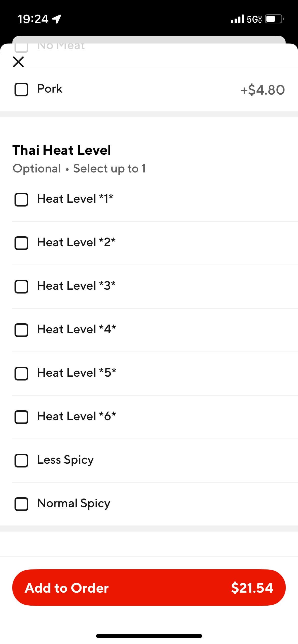Tick Heat Level *4* checkbox
Screen dimensions: 298x644
click(x=21, y=330)
